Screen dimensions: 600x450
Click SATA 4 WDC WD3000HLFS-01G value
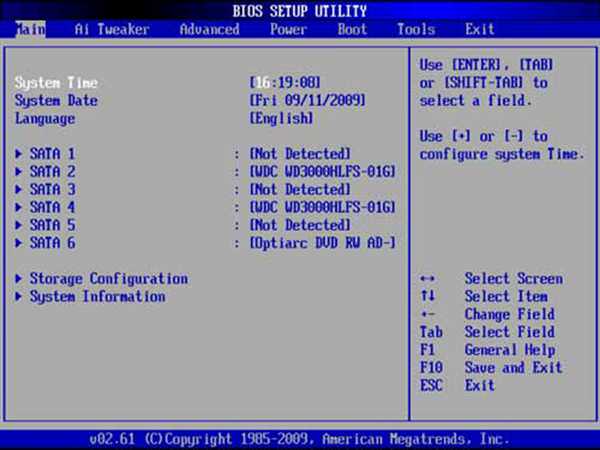tap(323, 207)
